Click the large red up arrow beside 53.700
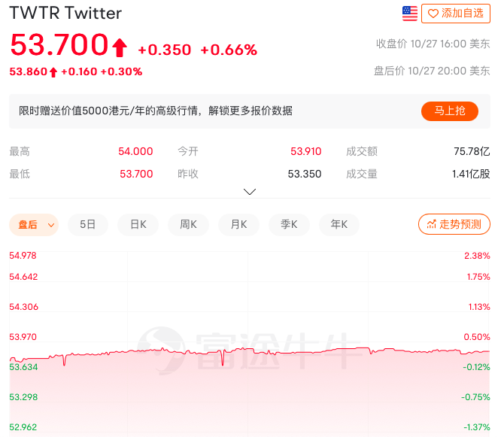Screen dimensions: 504x437 [119, 48]
